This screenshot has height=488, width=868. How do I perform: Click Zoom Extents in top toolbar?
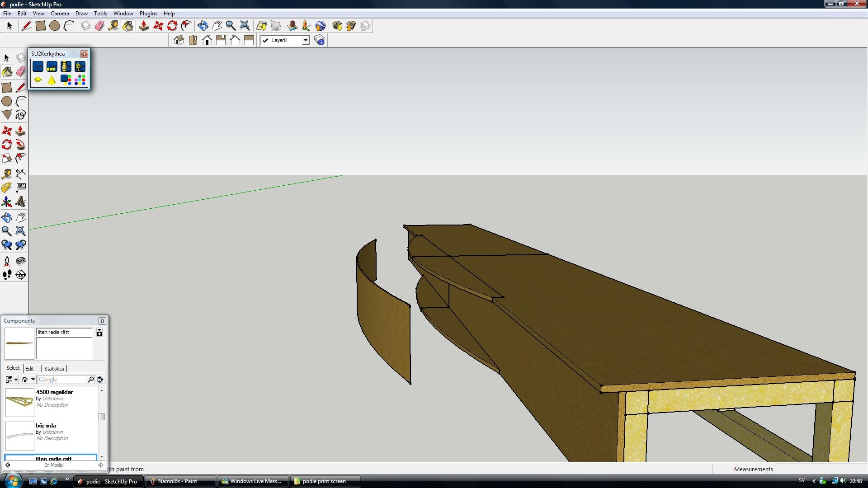(x=245, y=26)
